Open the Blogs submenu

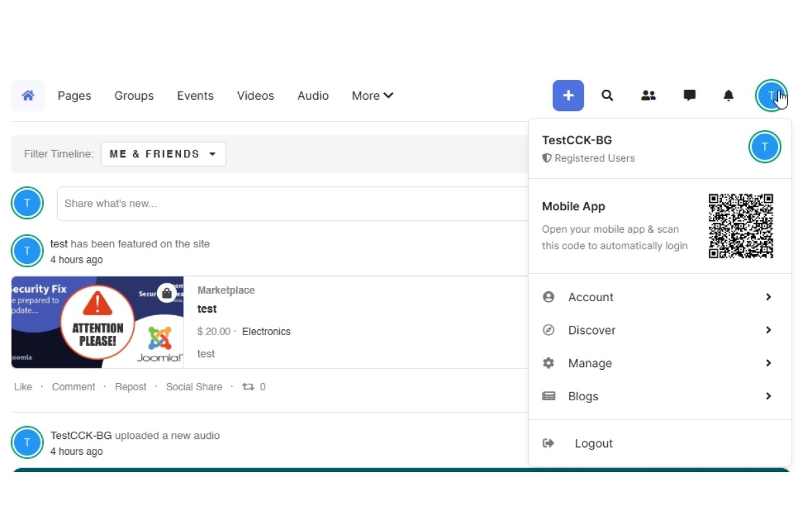point(658,396)
